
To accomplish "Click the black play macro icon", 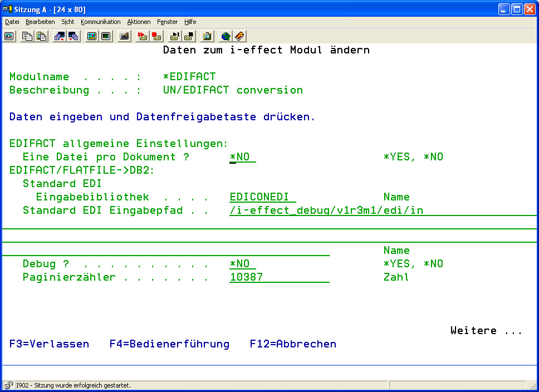I will [x=174, y=36].
